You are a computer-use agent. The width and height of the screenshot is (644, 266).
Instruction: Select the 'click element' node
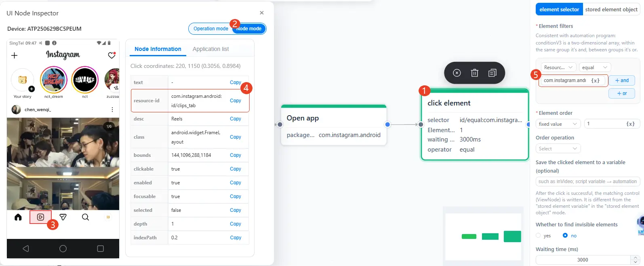[475, 125]
